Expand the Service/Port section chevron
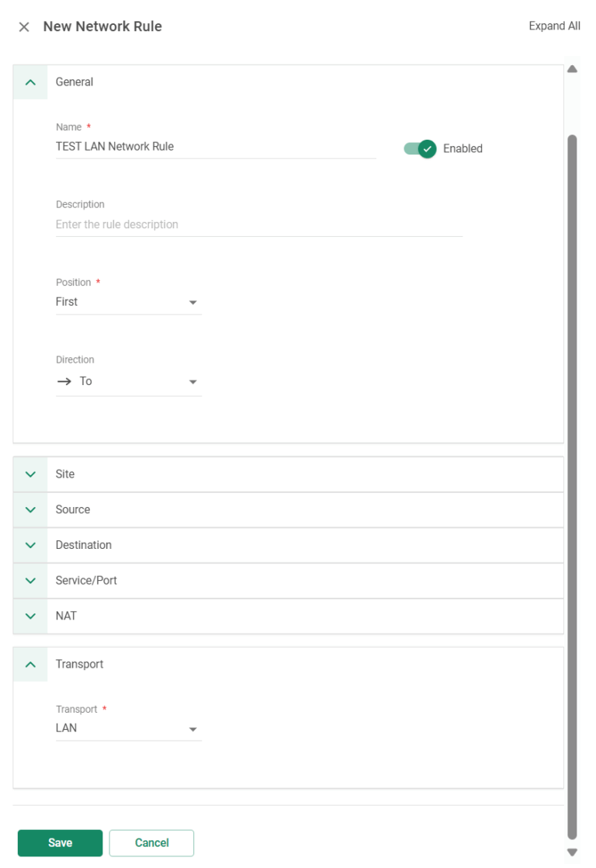The image size is (596, 868). click(30, 581)
